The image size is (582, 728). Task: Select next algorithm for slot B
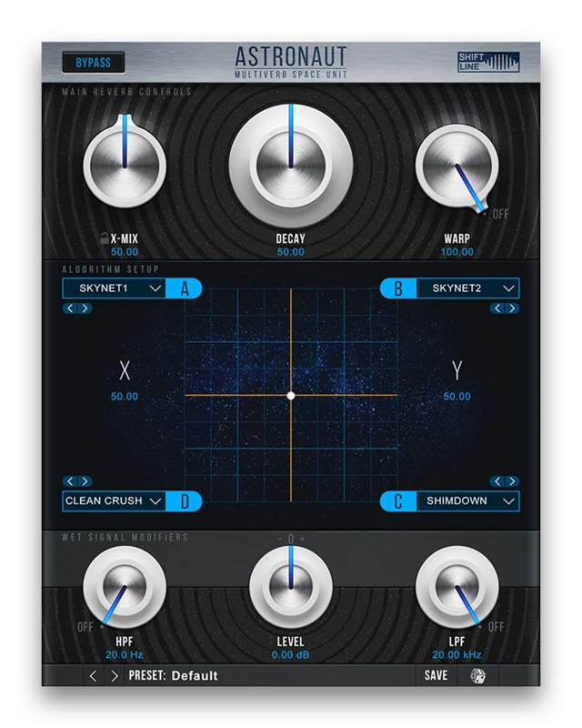click(512, 308)
